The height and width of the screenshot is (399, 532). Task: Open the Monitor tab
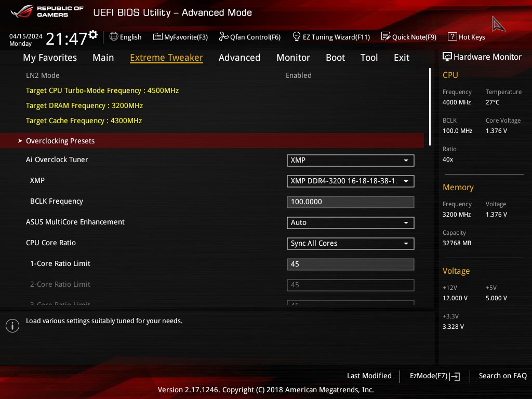[293, 58]
